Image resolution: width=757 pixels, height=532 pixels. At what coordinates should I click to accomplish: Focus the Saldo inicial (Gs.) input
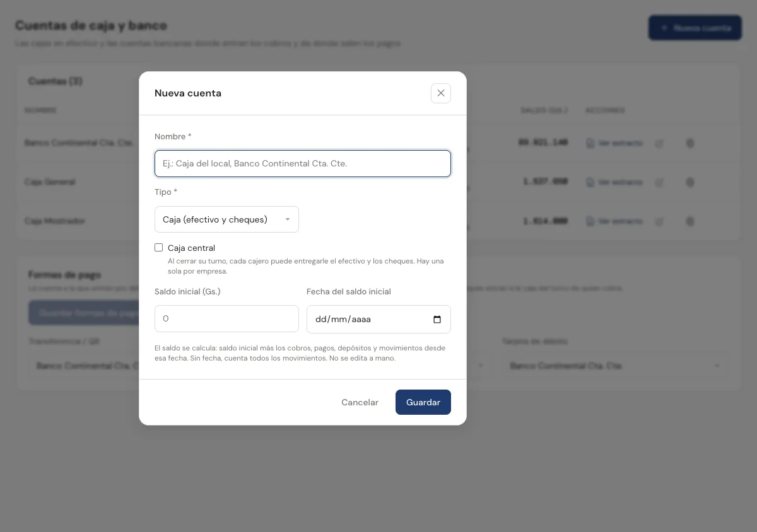226,319
